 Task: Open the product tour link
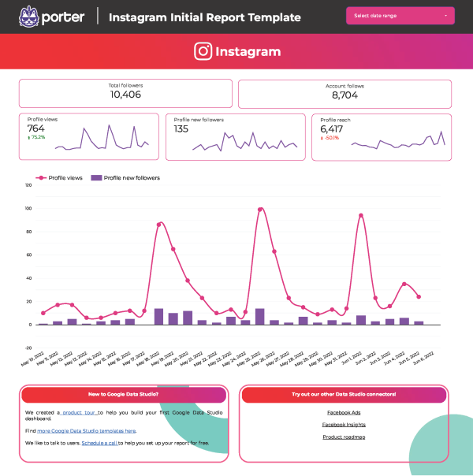click(79, 412)
